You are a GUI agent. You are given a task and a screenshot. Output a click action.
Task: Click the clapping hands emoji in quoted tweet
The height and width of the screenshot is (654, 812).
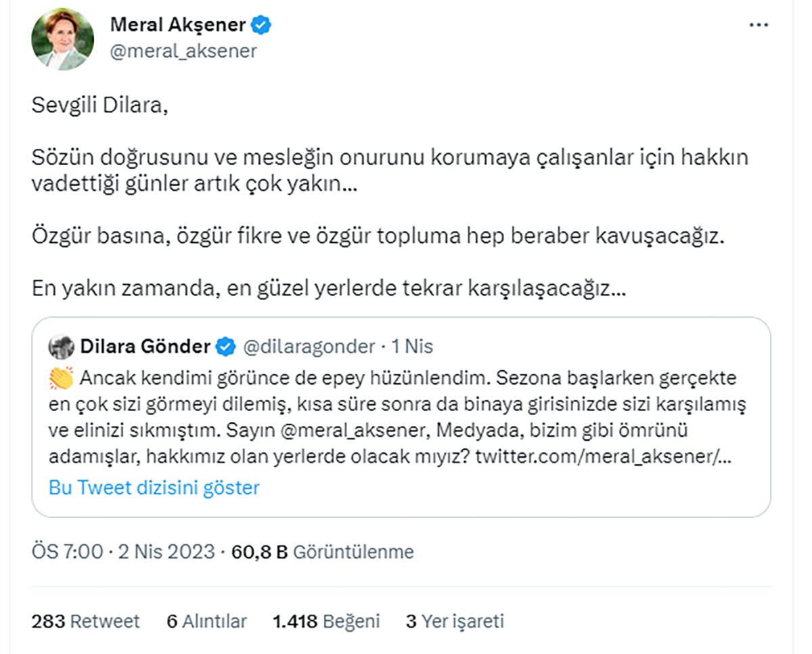[61, 378]
